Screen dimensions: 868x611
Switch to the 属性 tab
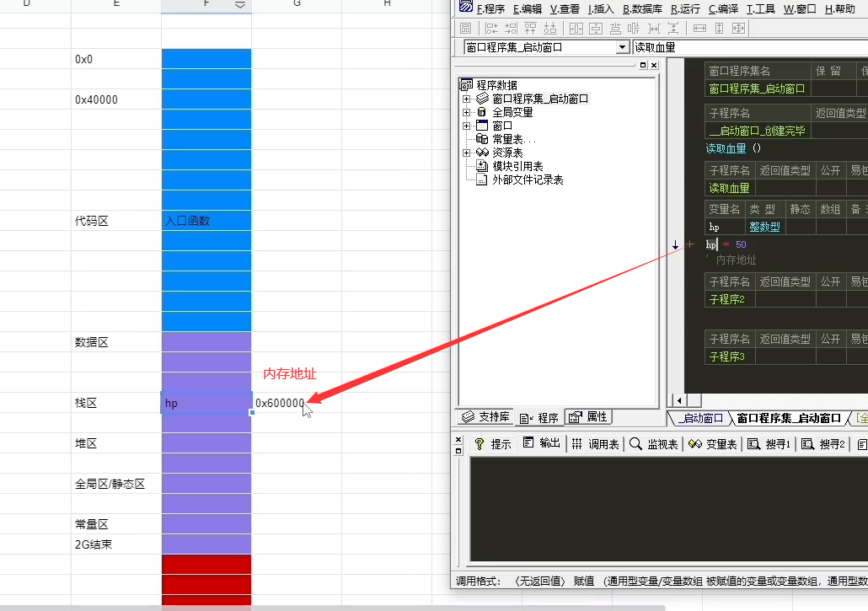(x=588, y=416)
